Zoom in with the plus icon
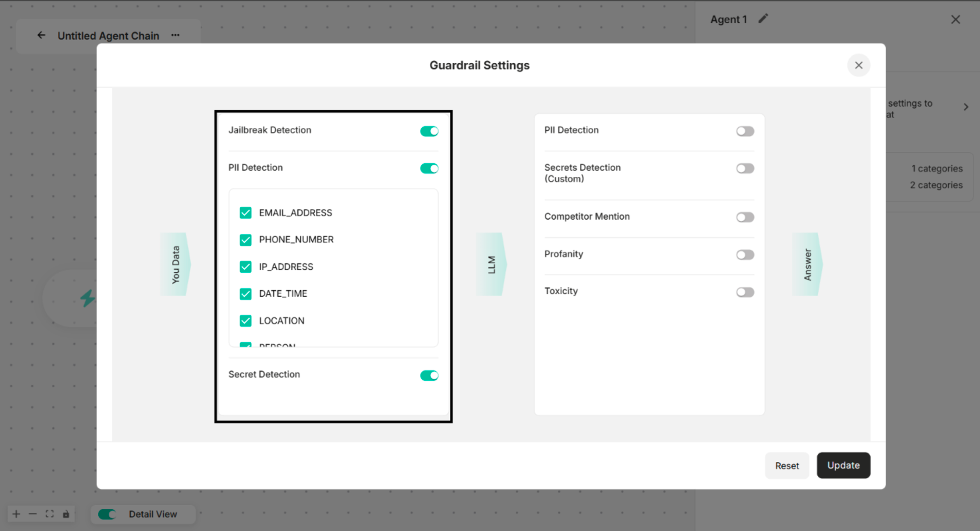 (16, 514)
